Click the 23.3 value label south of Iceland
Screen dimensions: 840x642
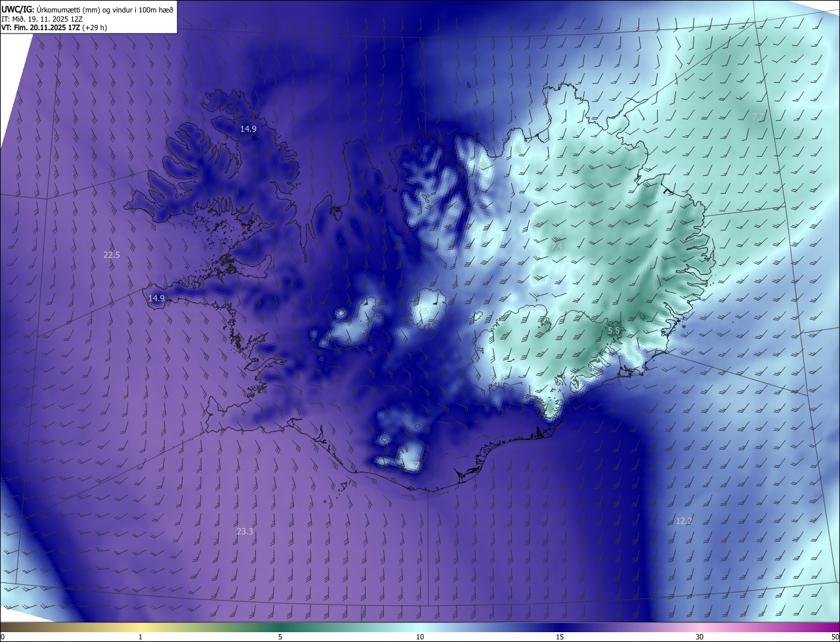coord(245,531)
